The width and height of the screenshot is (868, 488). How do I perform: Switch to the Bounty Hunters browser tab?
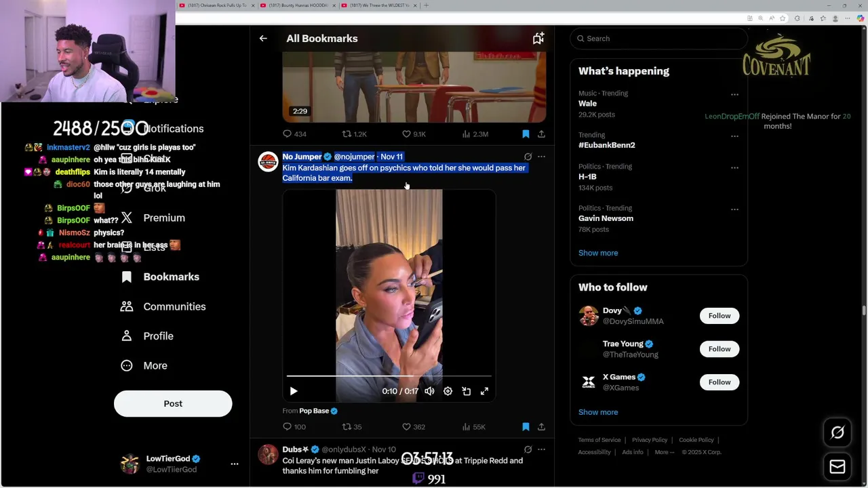pos(297,5)
